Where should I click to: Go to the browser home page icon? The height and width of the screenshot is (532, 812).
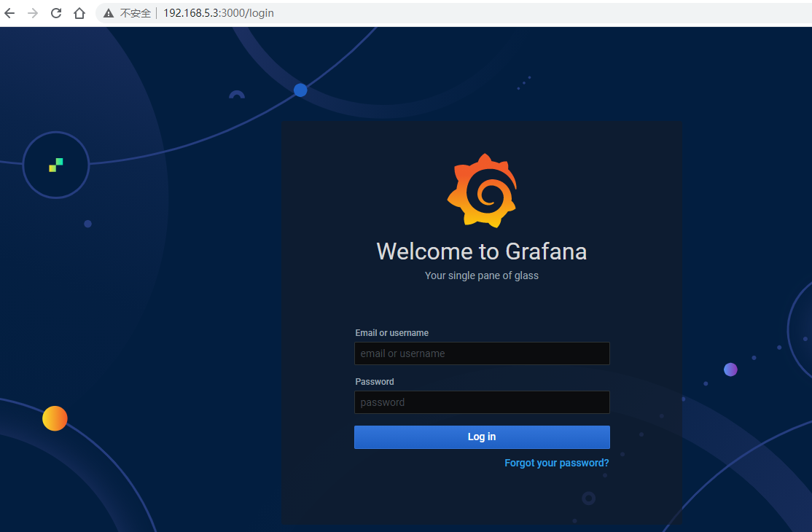point(79,13)
